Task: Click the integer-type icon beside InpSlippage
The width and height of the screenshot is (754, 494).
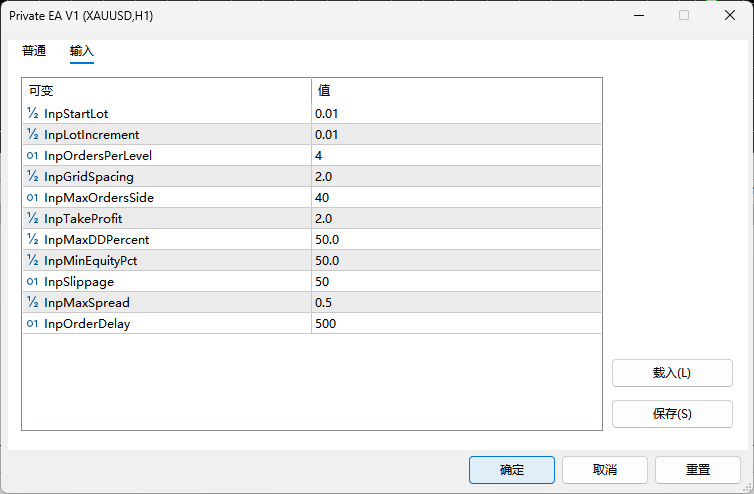Action: click(x=32, y=281)
